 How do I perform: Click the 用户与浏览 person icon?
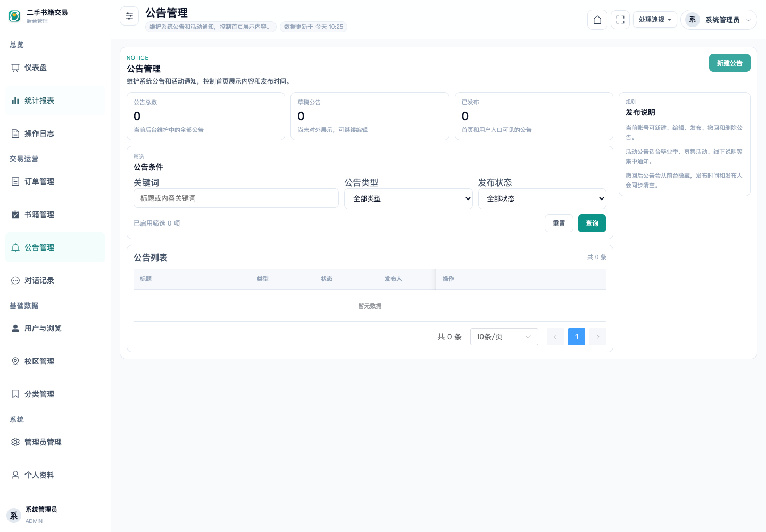15,328
